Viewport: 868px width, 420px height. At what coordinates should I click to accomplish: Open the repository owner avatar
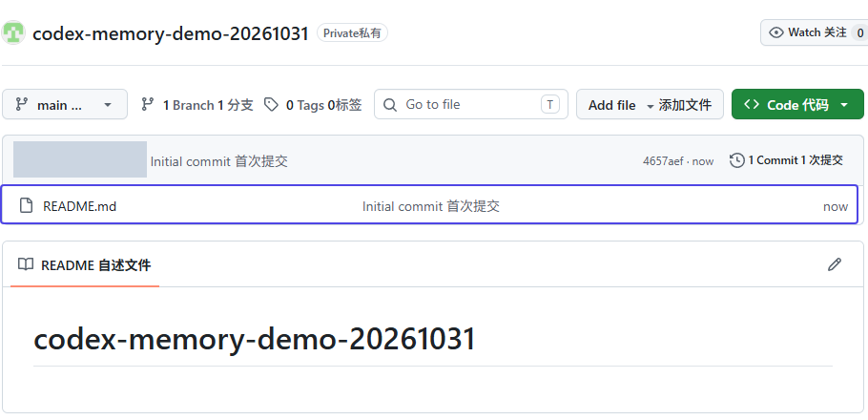12,32
